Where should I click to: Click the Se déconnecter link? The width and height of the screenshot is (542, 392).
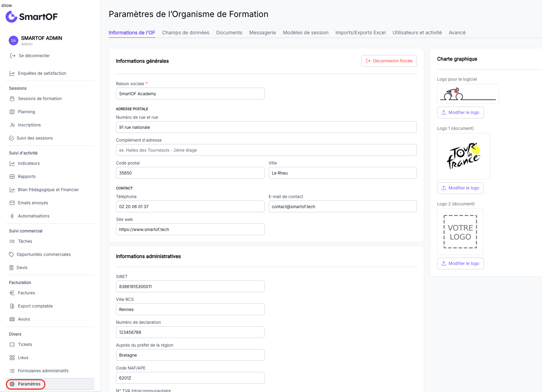coord(34,56)
